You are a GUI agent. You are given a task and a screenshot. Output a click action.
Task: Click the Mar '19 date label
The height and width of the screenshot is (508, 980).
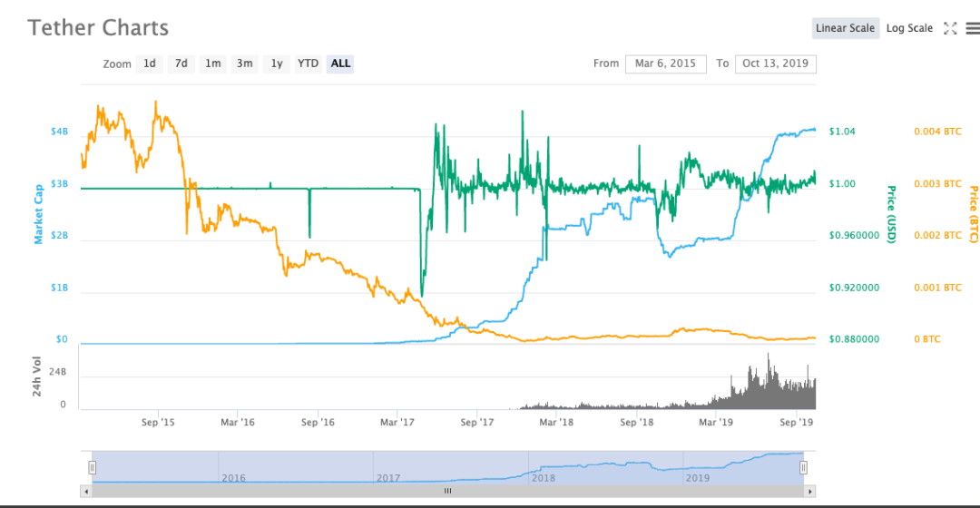point(716,423)
